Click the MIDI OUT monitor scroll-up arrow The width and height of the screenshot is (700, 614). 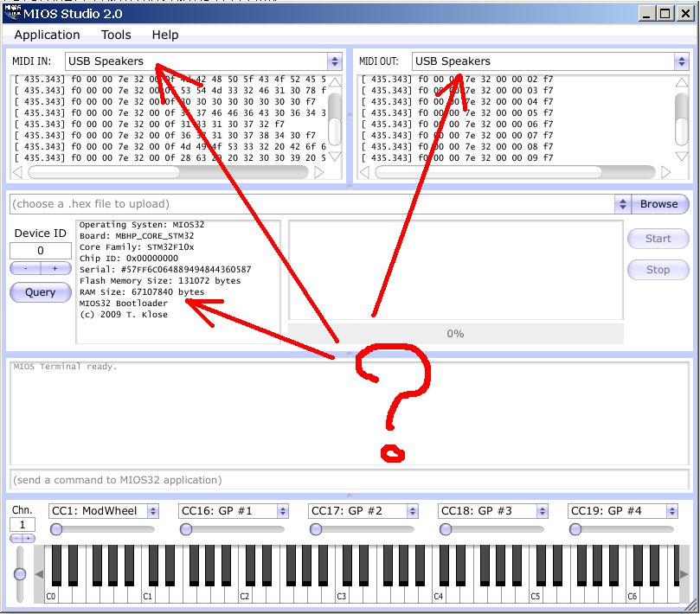(682, 82)
